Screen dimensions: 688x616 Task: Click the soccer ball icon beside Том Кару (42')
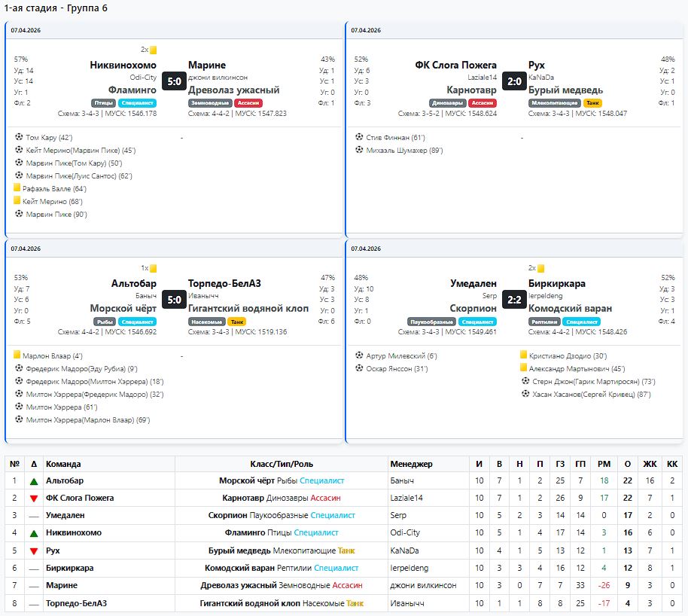(19, 138)
